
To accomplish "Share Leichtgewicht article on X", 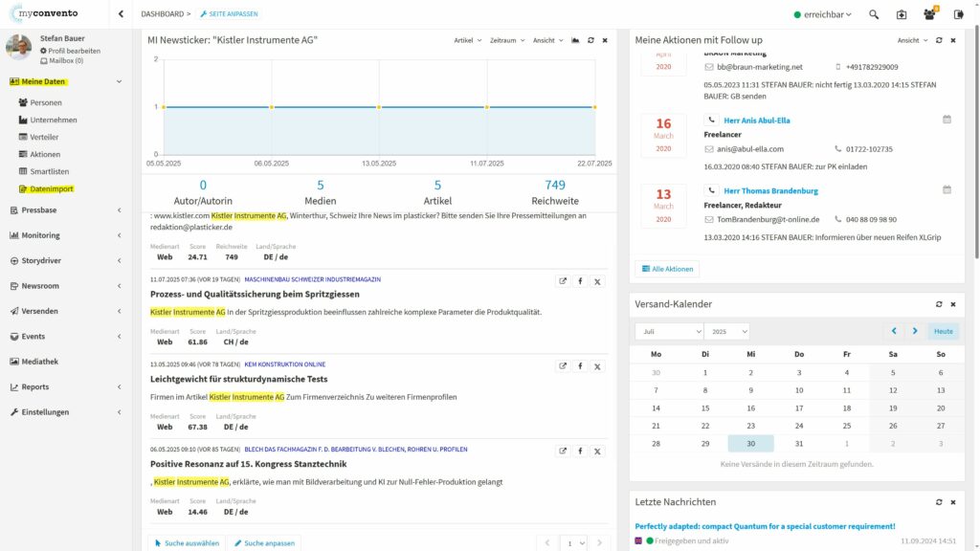I will click(x=597, y=366).
